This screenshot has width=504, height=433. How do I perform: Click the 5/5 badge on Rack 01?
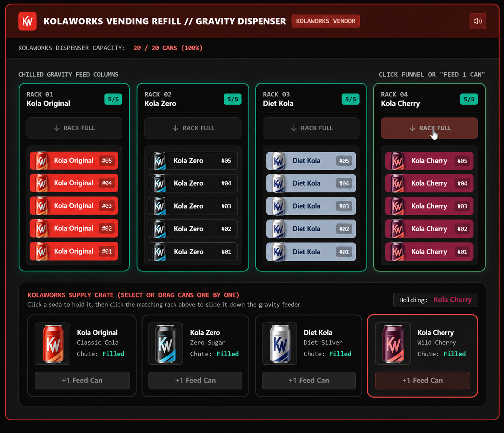tap(113, 99)
